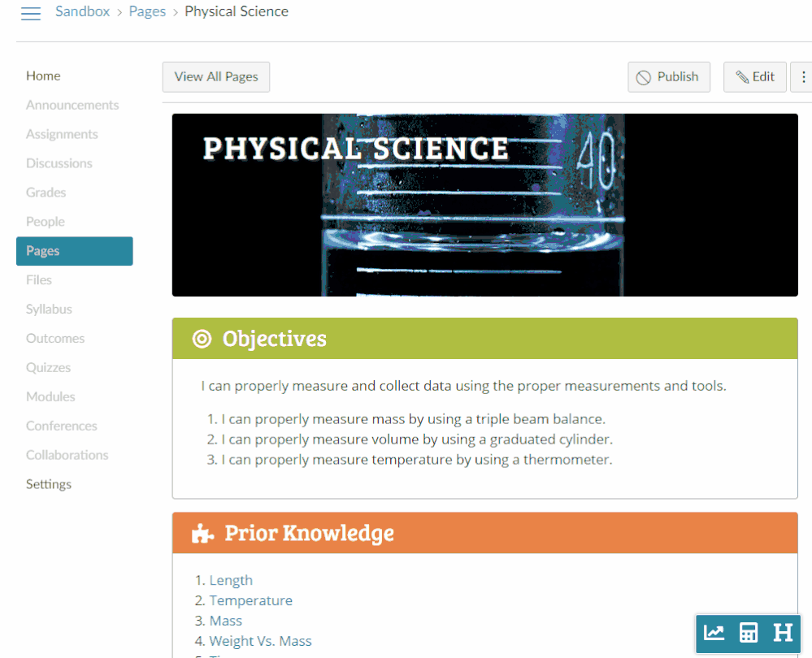
Task: Navigate to Pages breadcrumb link
Action: tap(147, 11)
